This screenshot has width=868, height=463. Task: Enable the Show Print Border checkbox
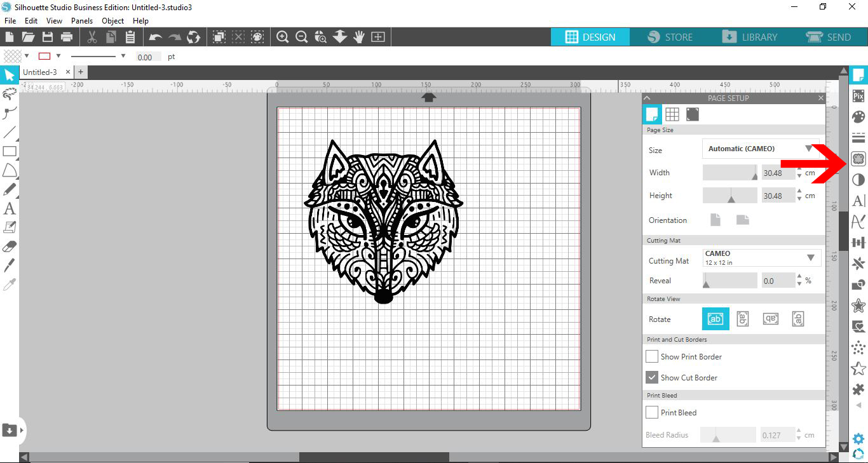[652, 356]
